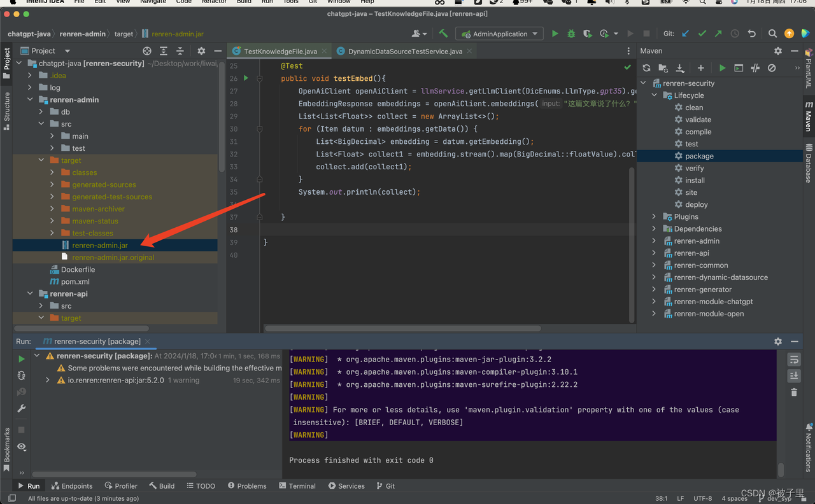Click the Build project hammer icon
The width and height of the screenshot is (815, 504).
443,34
